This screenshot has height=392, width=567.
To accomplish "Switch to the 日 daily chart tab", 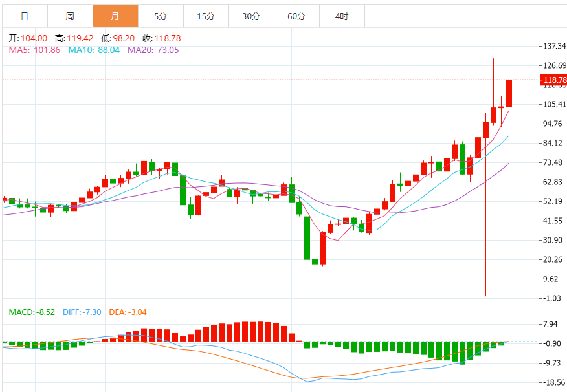I will (x=24, y=16).
